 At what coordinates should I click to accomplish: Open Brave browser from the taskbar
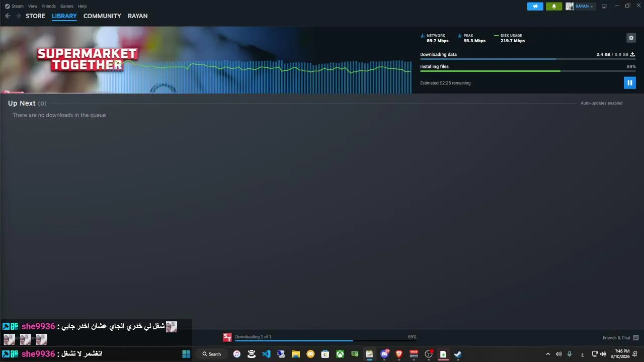[x=399, y=354]
